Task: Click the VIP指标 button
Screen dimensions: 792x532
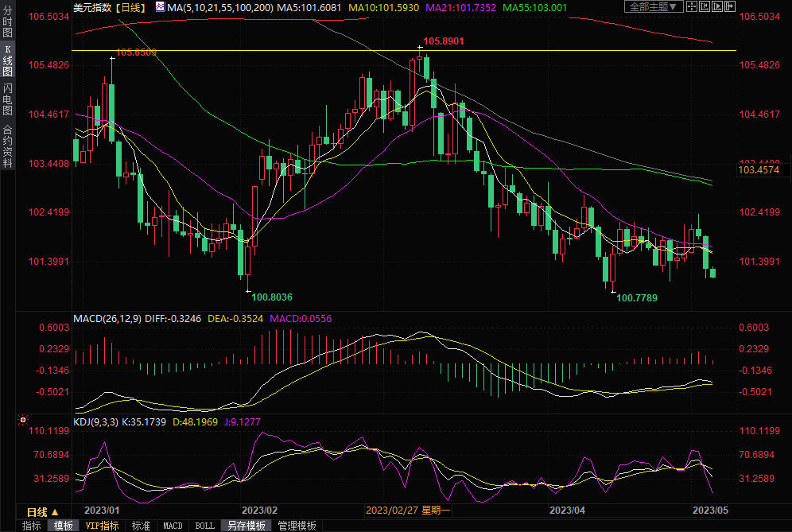Action: pos(102,526)
